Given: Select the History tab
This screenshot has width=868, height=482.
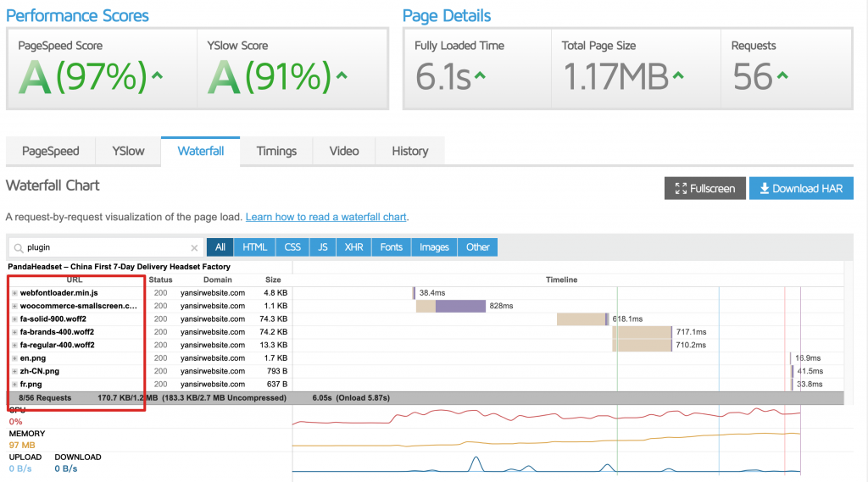Looking at the screenshot, I should pyautogui.click(x=409, y=151).
